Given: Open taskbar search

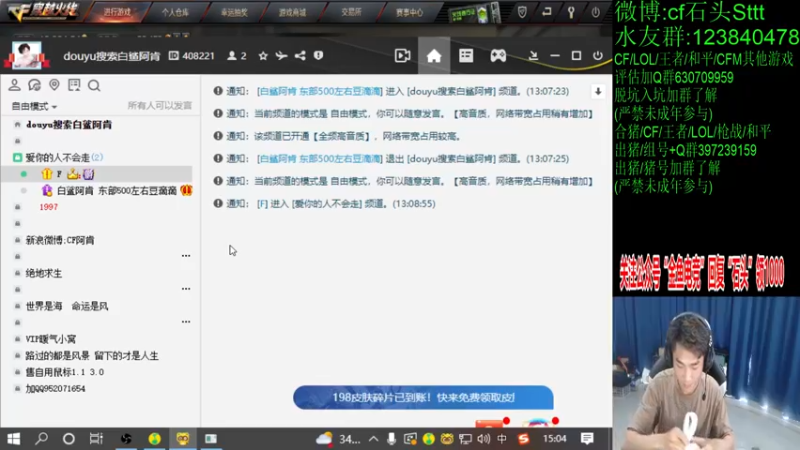Looking at the screenshot, I should tap(41, 439).
